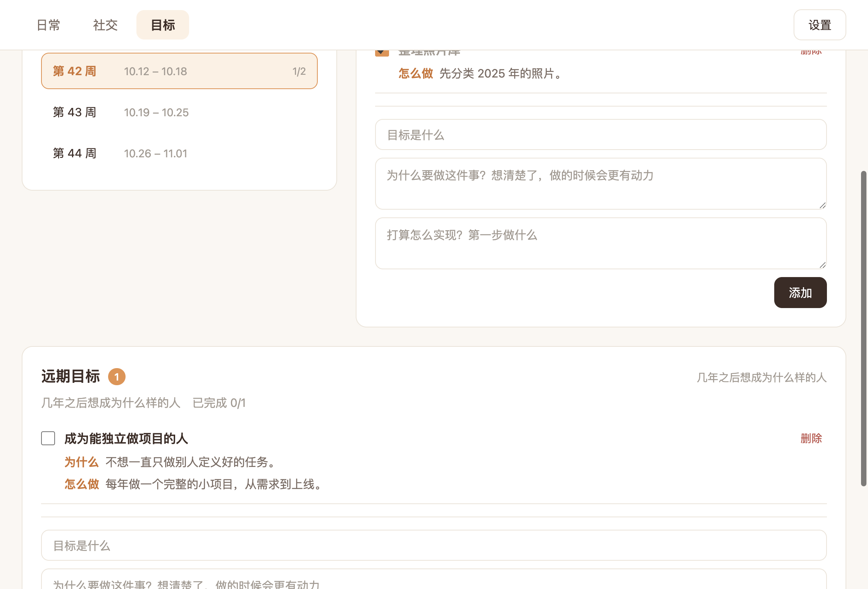
Task: Click weekly 打算怎么实现 textarea
Action: point(601,243)
